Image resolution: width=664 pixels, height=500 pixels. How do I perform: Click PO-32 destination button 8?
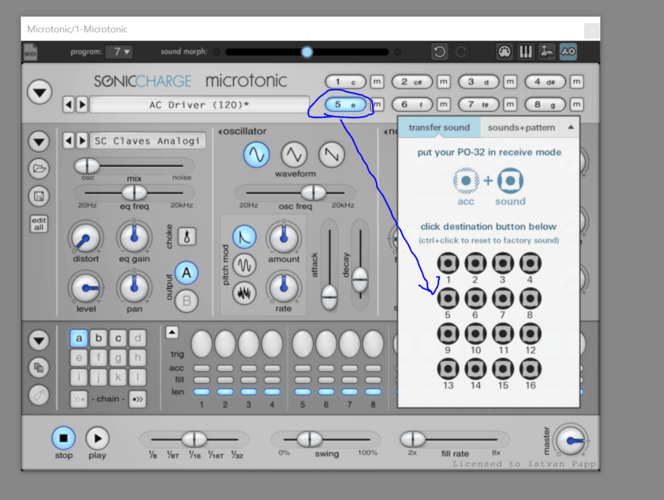click(530, 298)
